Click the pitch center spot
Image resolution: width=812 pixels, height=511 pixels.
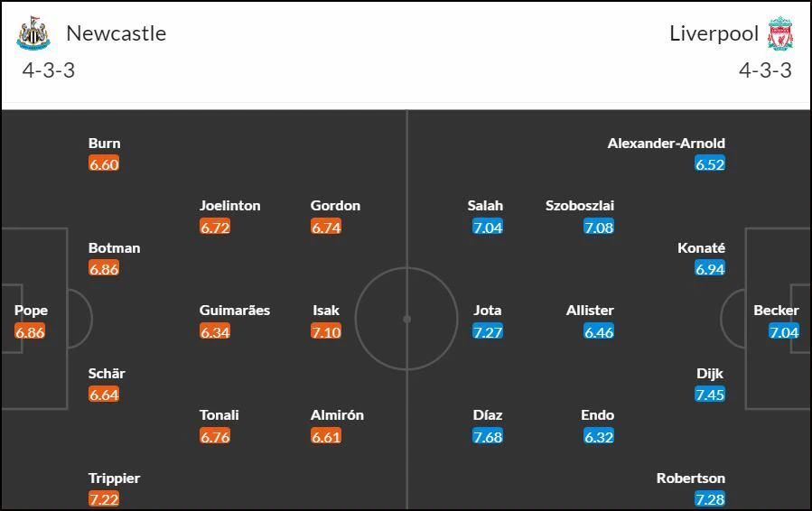click(x=407, y=319)
